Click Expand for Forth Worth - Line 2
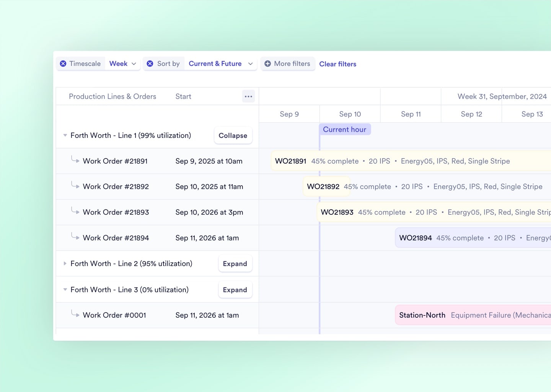This screenshot has width=551, height=392. point(235,263)
